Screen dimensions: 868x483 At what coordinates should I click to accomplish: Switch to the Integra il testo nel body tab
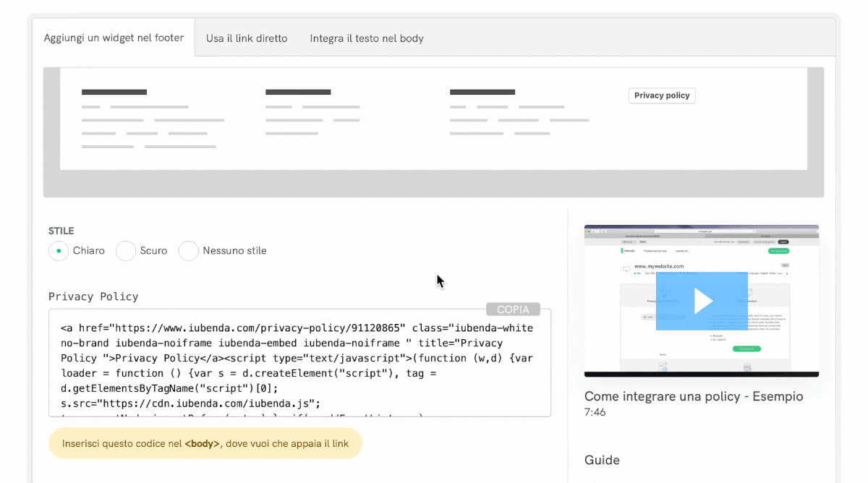367,38
